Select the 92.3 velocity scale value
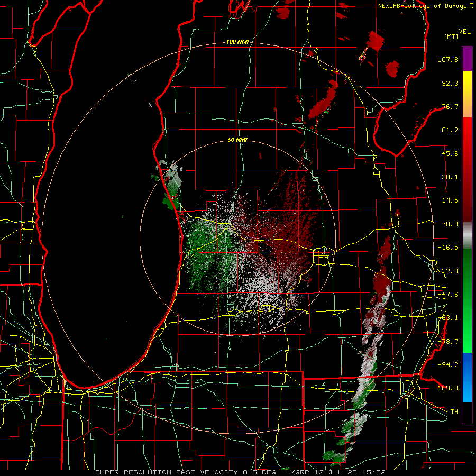Viewport: 476px width, 476px height. [450, 83]
